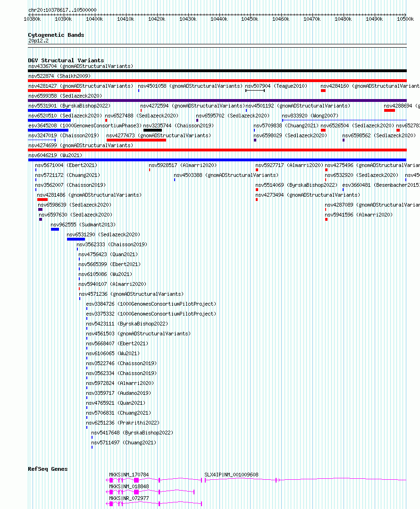
Task: Click the MKKS|NR_072977 transcript label
Action: [129, 498]
